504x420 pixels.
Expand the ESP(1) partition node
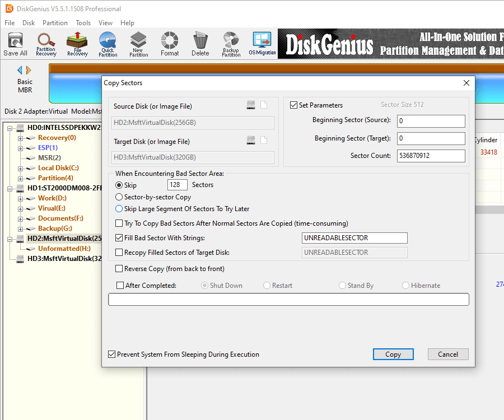coord(20,148)
